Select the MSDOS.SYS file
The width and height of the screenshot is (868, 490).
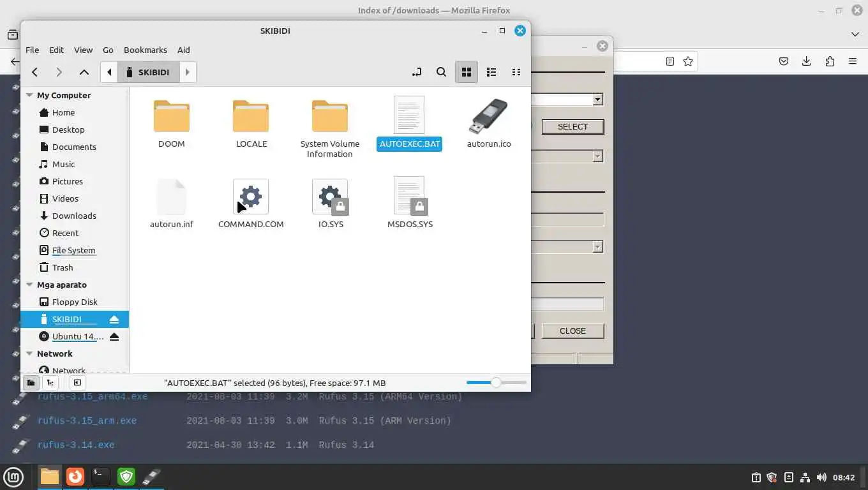[x=410, y=204]
